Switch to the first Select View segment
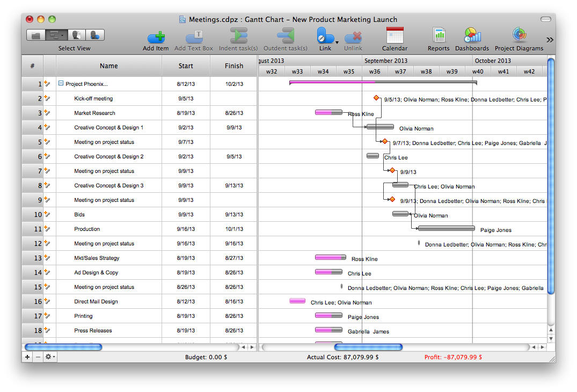Screen dimensions: 577x392 pyautogui.click(x=36, y=35)
